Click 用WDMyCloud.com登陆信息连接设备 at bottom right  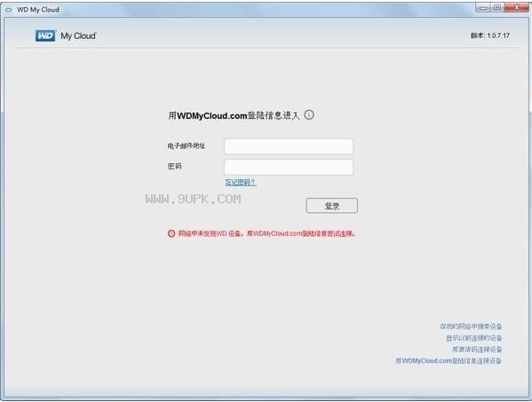point(449,360)
